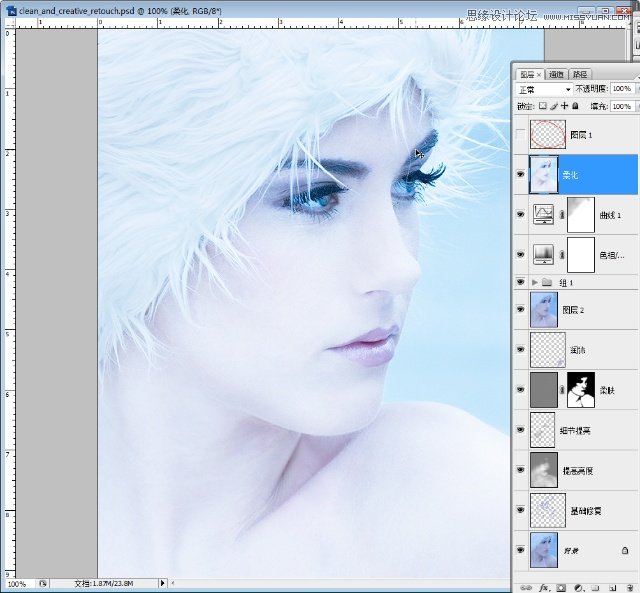The width and height of the screenshot is (640, 593).
Task: Select the 图层 1 layer thumbnail
Action: click(548, 134)
